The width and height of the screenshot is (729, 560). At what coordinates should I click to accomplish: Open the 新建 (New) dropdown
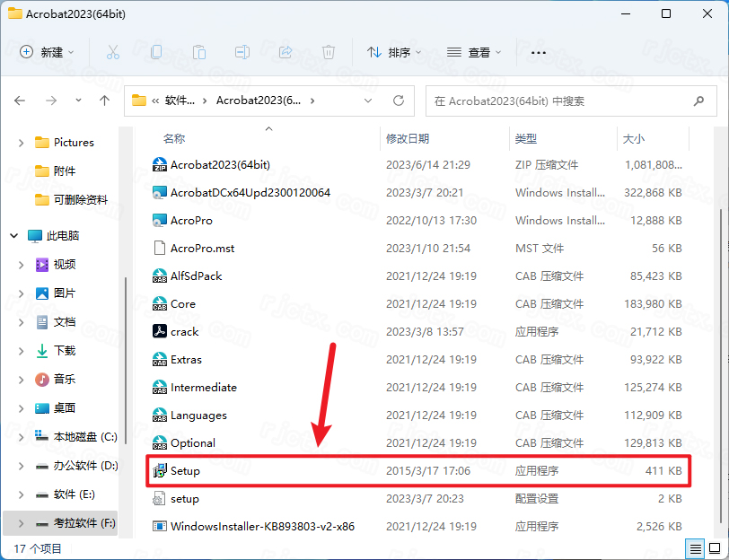(47, 52)
